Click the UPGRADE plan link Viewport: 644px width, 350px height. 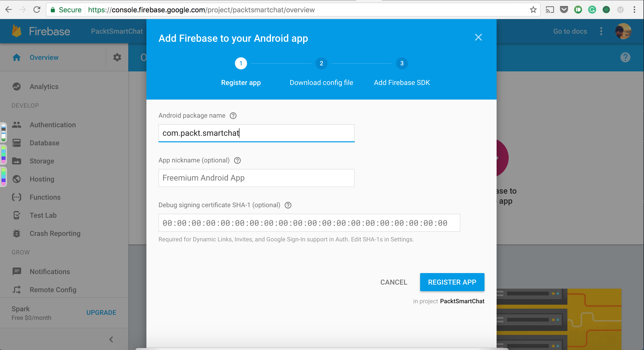click(x=101, y=313)
